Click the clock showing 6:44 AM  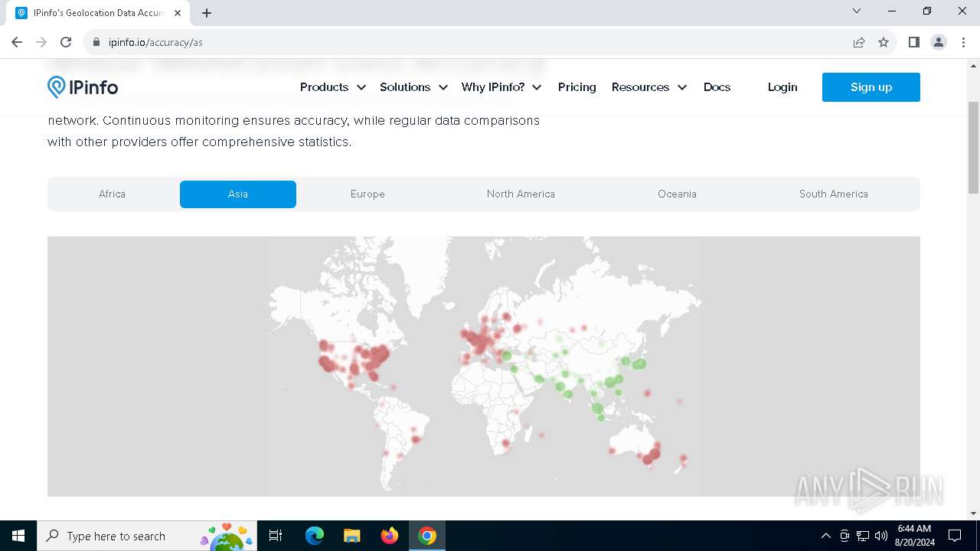pyautogui.click(x=914, y=536)
